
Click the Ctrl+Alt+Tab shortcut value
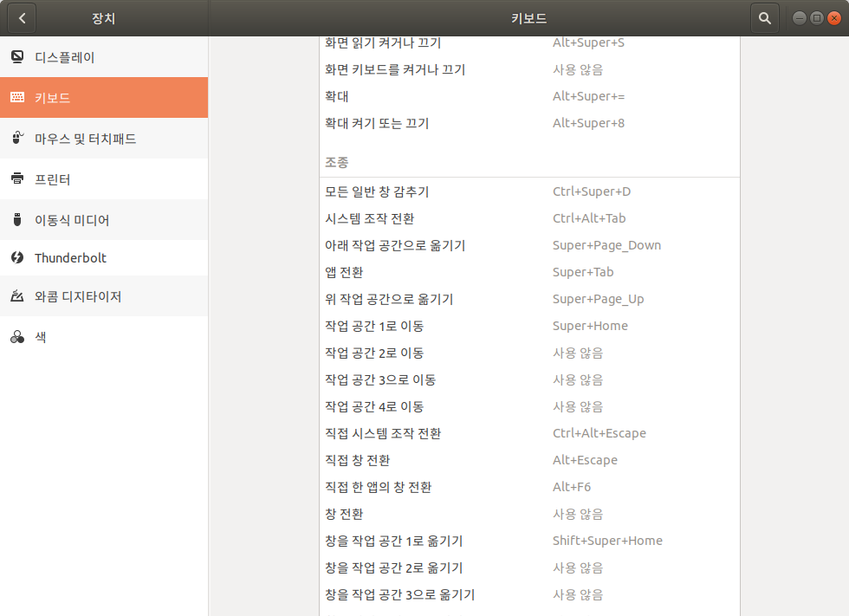tap(589, 218)
